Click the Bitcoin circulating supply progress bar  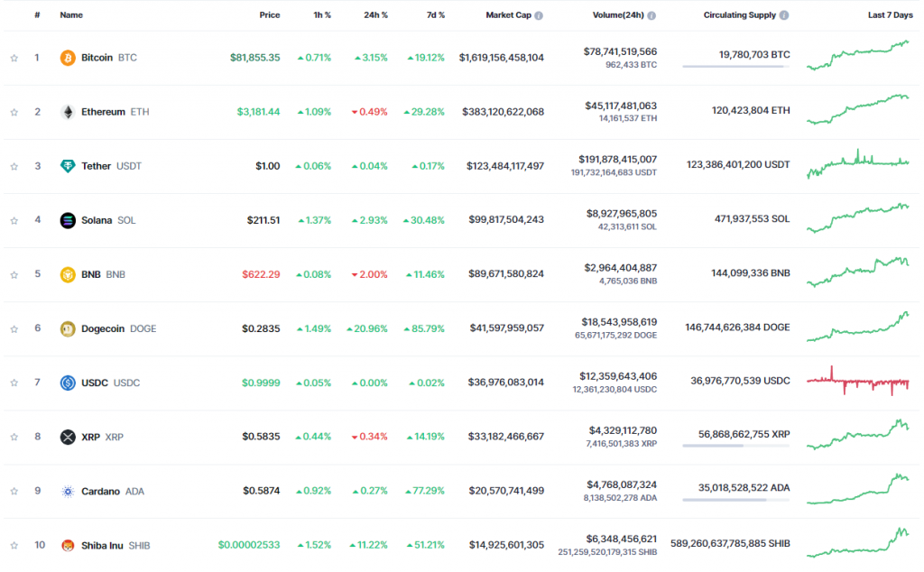coord(736,67)
